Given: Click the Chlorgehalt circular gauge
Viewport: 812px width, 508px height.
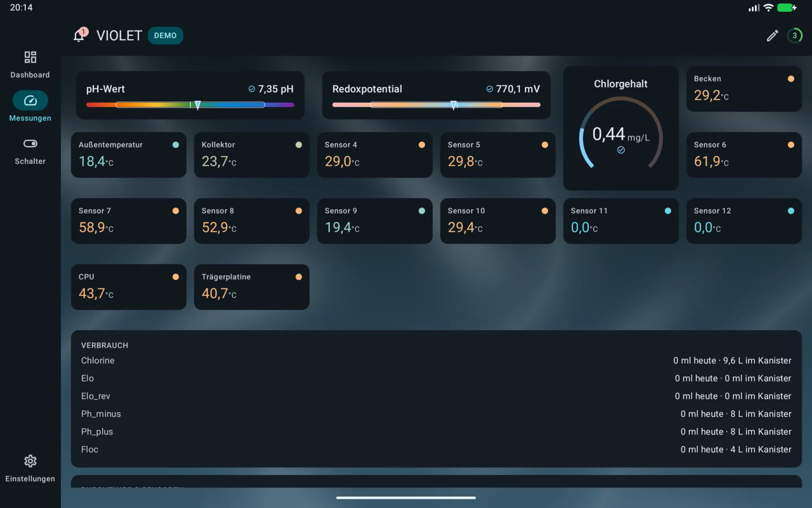Looking at the screenshot, I should tap(621, 134).
